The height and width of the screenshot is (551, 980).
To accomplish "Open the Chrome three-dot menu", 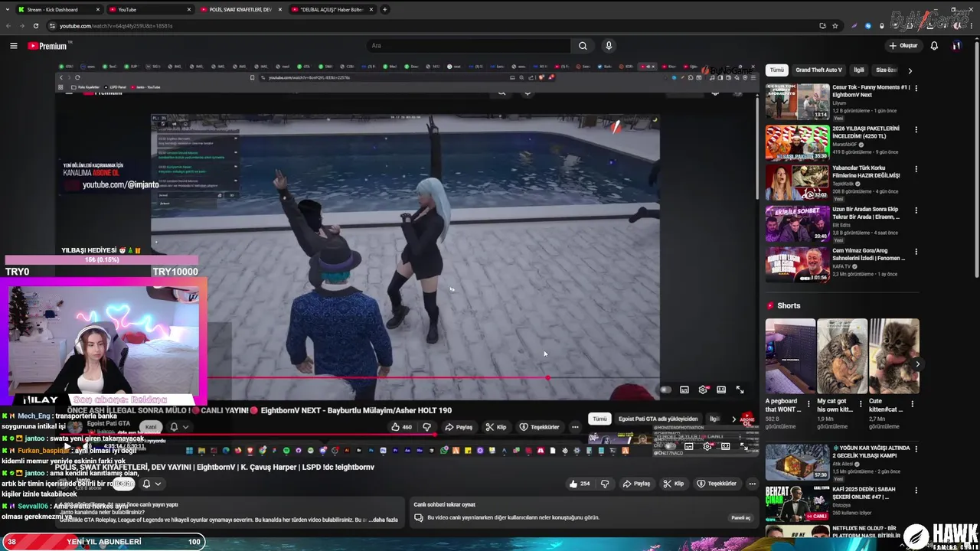I will click(972, 25).
